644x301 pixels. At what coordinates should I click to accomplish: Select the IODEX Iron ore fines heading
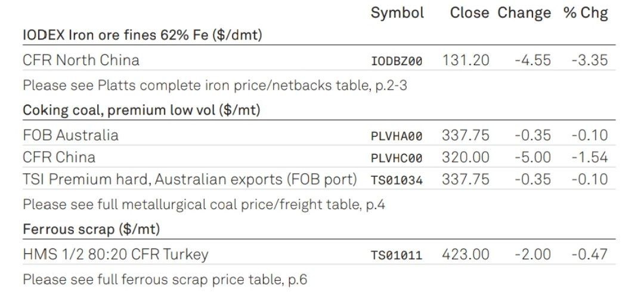click(x=142, y=35)
